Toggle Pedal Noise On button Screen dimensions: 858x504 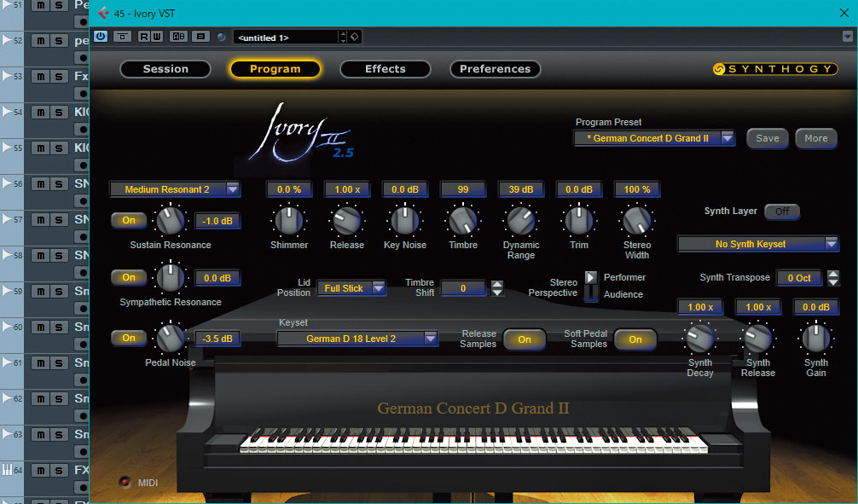click(129, 338)
